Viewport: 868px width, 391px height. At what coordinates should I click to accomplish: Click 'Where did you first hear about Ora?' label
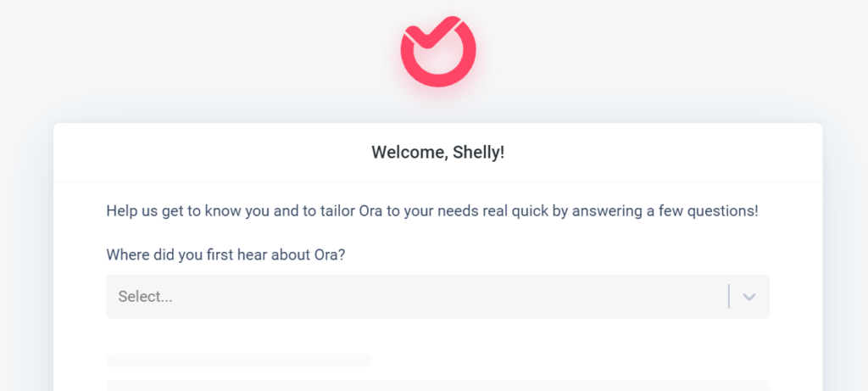[x=225, y=255]
